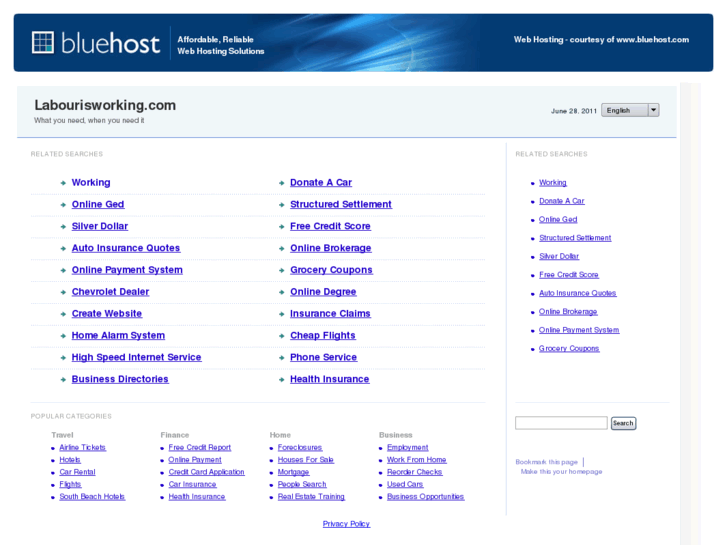
Task: Click Bookmark this page link
Action: point(547,462)
